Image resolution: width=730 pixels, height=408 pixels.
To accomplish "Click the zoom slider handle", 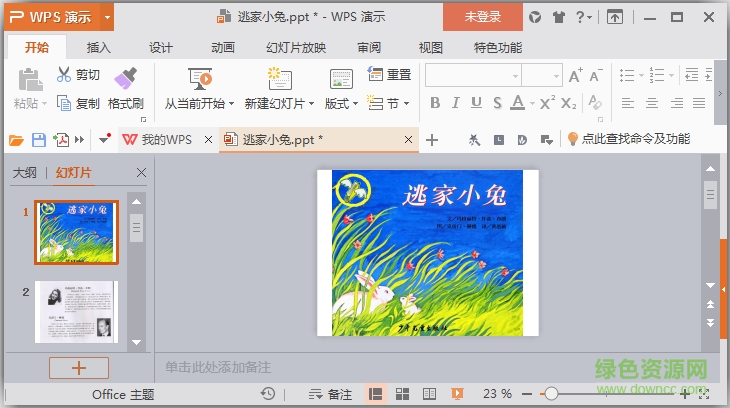I will click(x=551, y=394).
